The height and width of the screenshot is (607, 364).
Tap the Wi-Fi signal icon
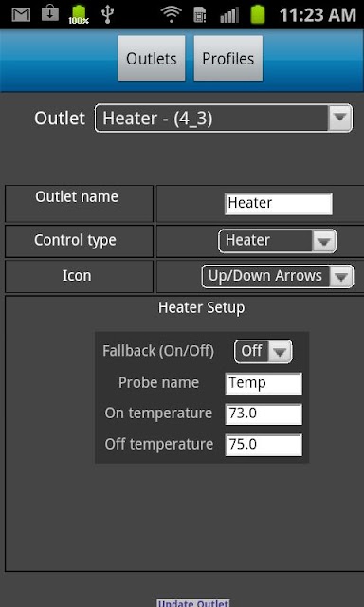(x=172, y=15)
